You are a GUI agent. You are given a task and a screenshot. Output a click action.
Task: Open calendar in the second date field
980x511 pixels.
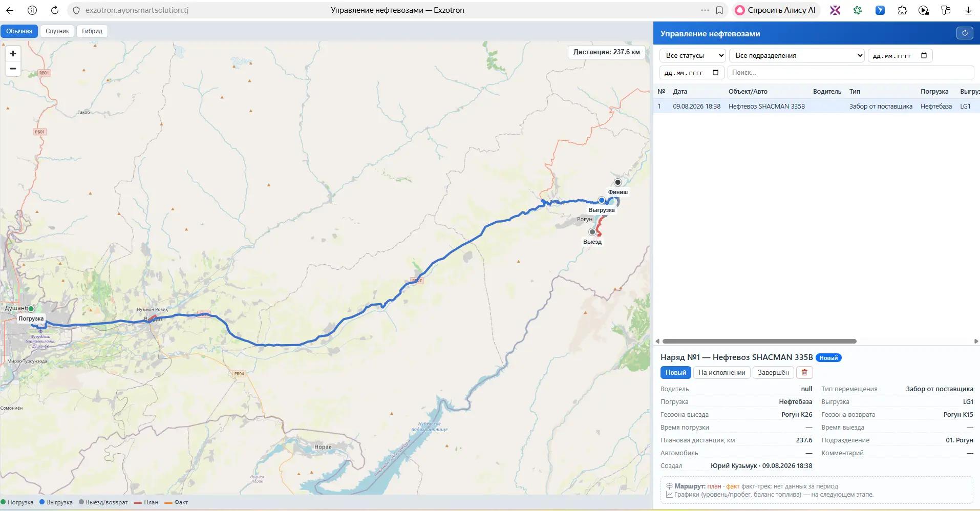tap(715, 72)
